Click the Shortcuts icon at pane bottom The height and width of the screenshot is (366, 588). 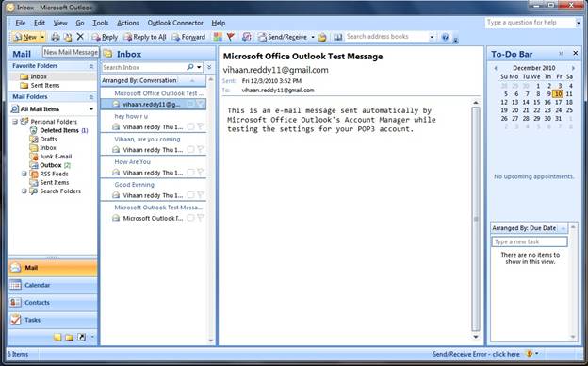coord(81,337)
